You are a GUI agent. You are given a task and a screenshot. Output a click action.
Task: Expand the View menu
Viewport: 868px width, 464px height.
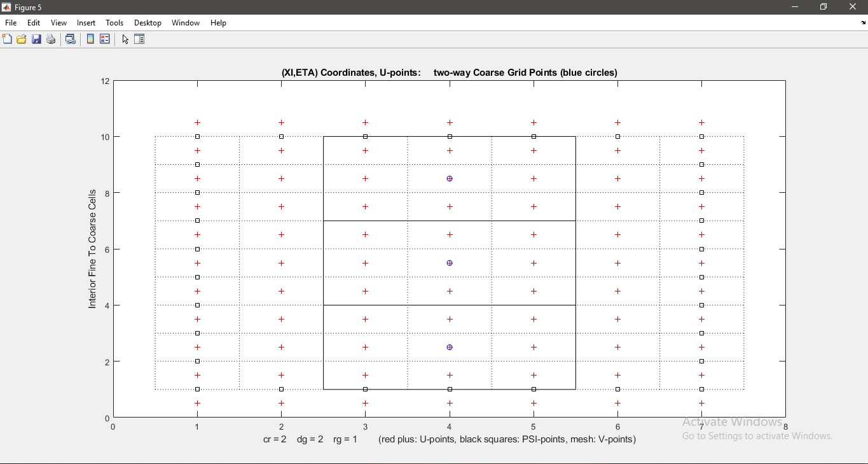coord(59,23)
